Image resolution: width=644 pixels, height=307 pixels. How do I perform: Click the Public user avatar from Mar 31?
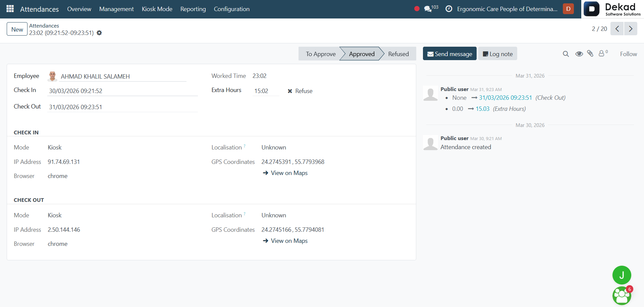coord(431,93)
